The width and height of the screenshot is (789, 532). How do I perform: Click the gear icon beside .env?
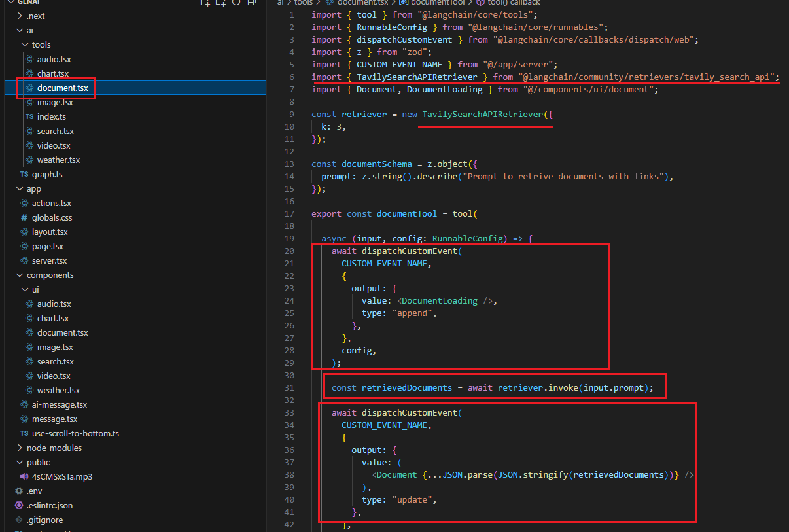point(19,491)
